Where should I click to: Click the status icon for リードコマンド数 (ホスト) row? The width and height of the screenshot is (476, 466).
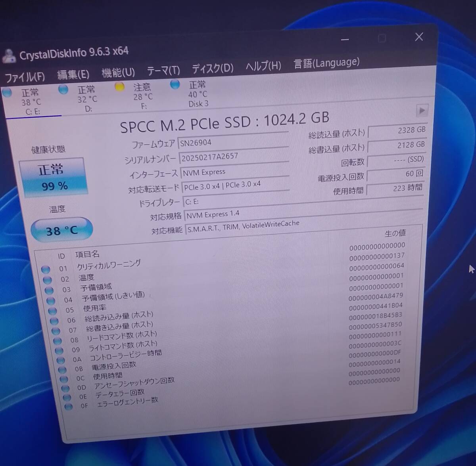58,341
